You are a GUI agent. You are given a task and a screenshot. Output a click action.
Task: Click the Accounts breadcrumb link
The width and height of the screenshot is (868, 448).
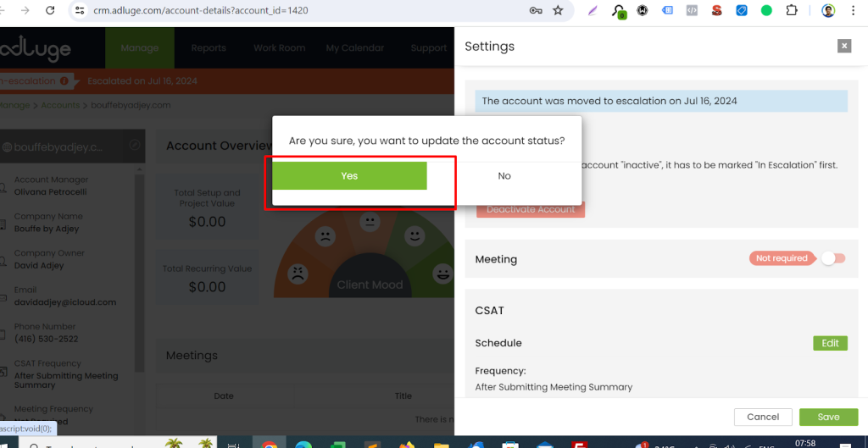60,105
